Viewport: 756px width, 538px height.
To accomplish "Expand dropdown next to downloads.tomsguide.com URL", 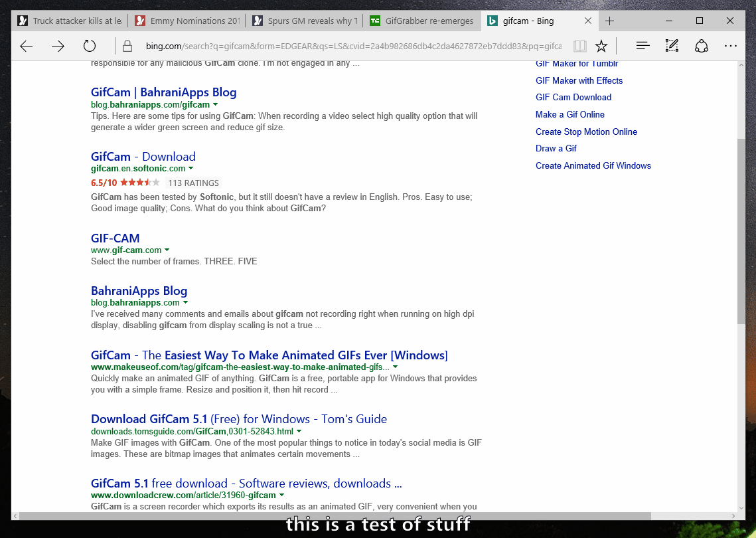I will pos(299,431).
